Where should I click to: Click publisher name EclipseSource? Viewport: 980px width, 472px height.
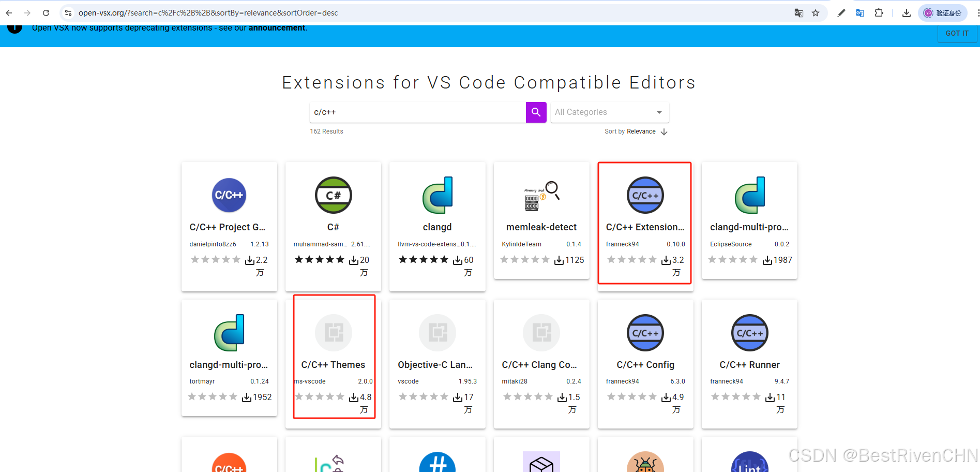click(x=731, y=244)
